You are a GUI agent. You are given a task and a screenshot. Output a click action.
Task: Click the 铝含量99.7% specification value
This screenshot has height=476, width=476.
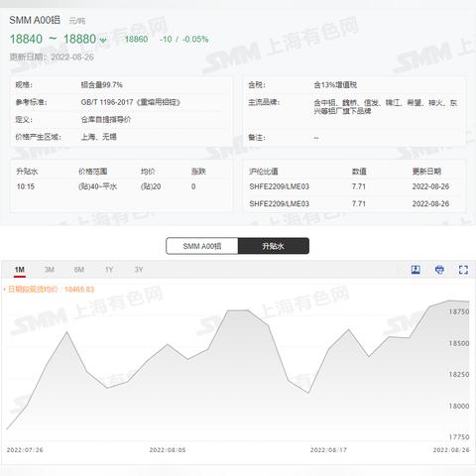(102, 85)
